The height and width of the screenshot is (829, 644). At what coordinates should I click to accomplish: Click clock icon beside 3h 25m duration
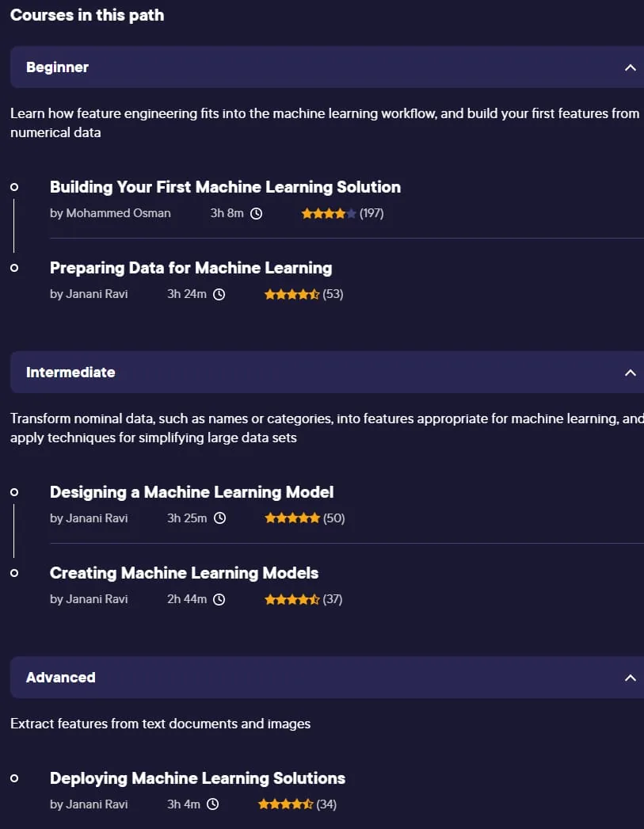click(219, 518)
